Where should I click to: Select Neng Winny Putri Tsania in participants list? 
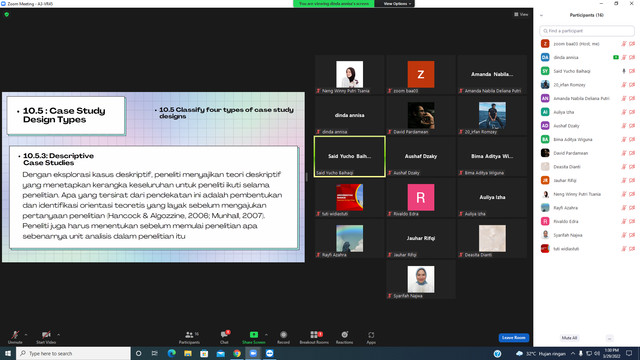tap(587, 194)
